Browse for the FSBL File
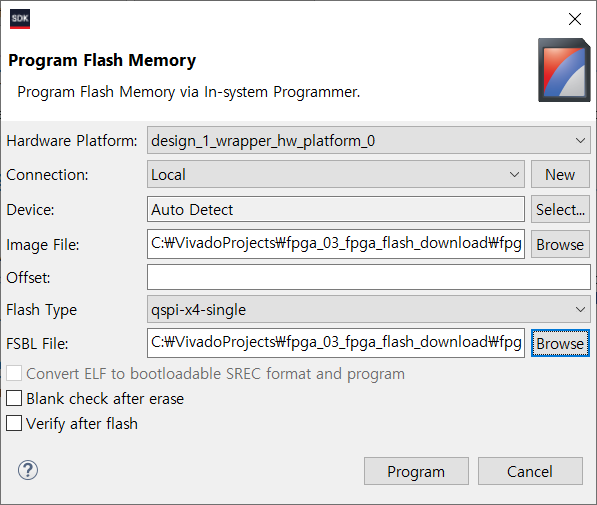Image resolution: width=597 pixels, height=505 pixels. (560, 344)
